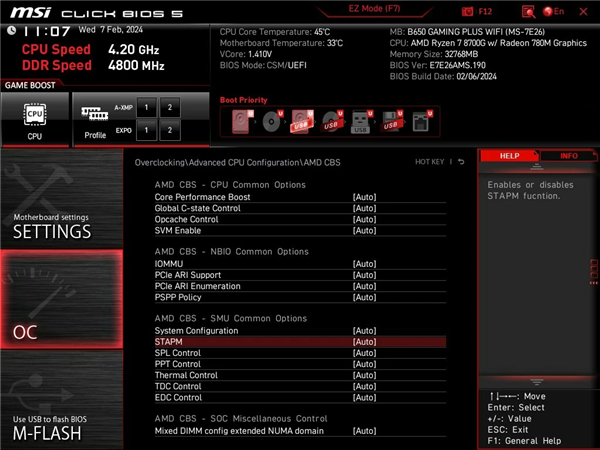Enable A-XMP profile 1
600x450 pixels.
click(x=145, y=107)
